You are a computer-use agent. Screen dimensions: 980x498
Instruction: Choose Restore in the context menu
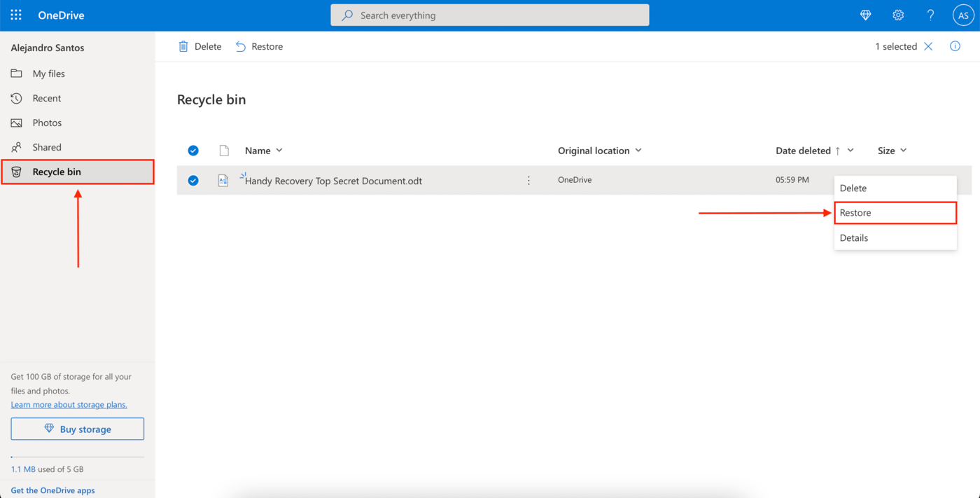coord(895,213)
